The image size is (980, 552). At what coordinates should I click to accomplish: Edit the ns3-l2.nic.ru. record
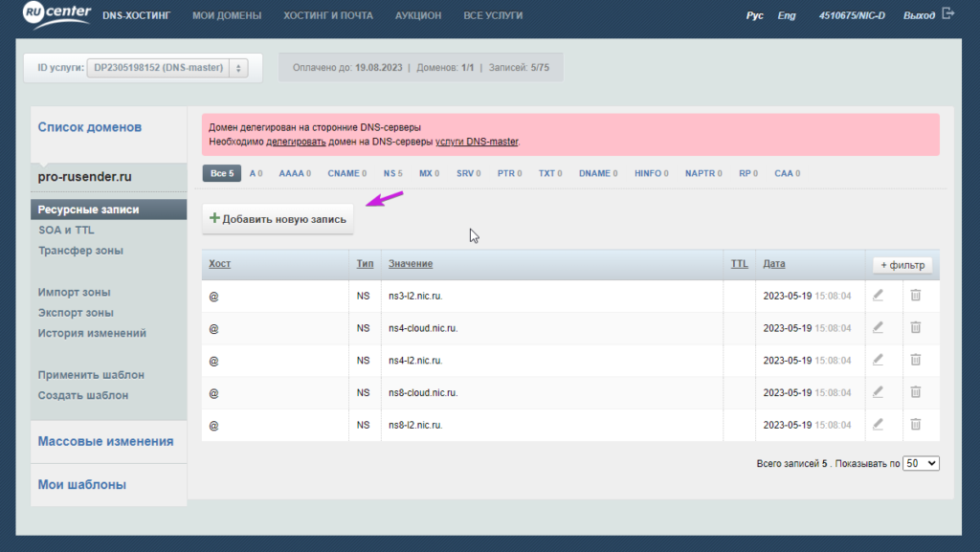click(879, 296)
